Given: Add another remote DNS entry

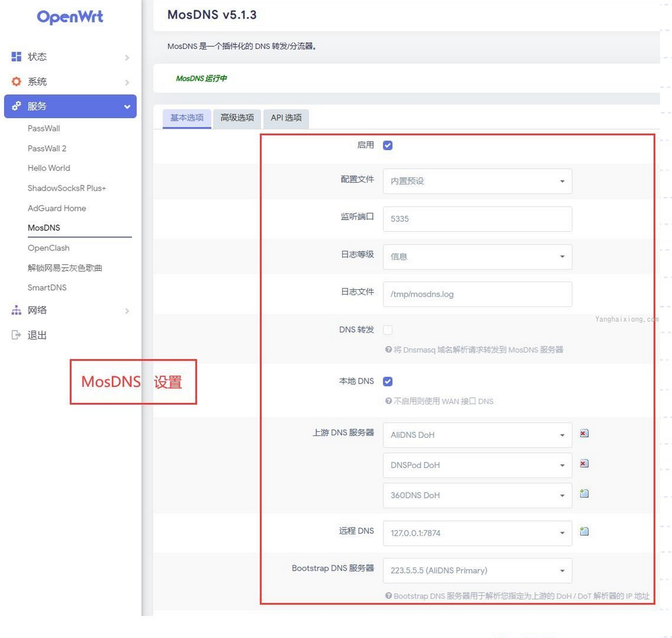Looking at the screenshot, I should [x=584, y=532].
